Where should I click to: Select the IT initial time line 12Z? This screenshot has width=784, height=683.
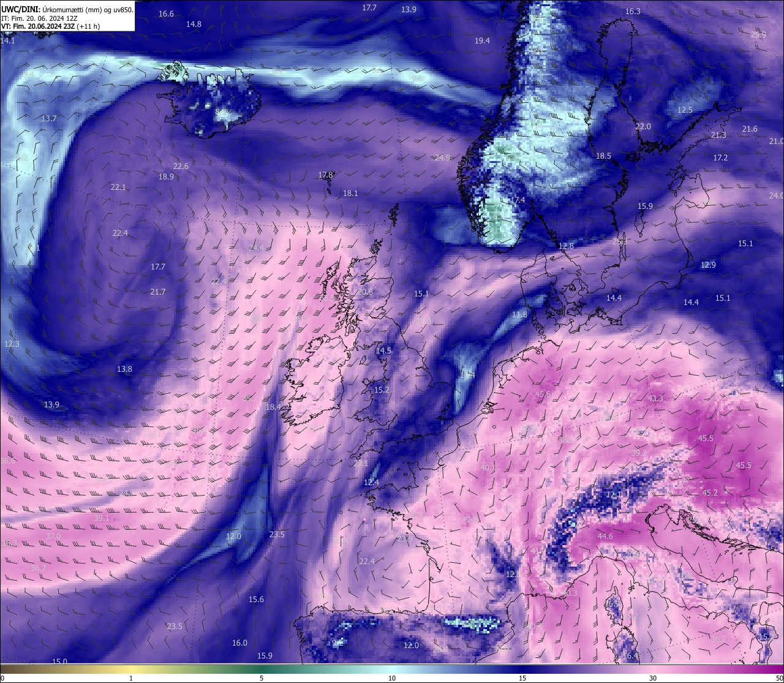point(39,18)
